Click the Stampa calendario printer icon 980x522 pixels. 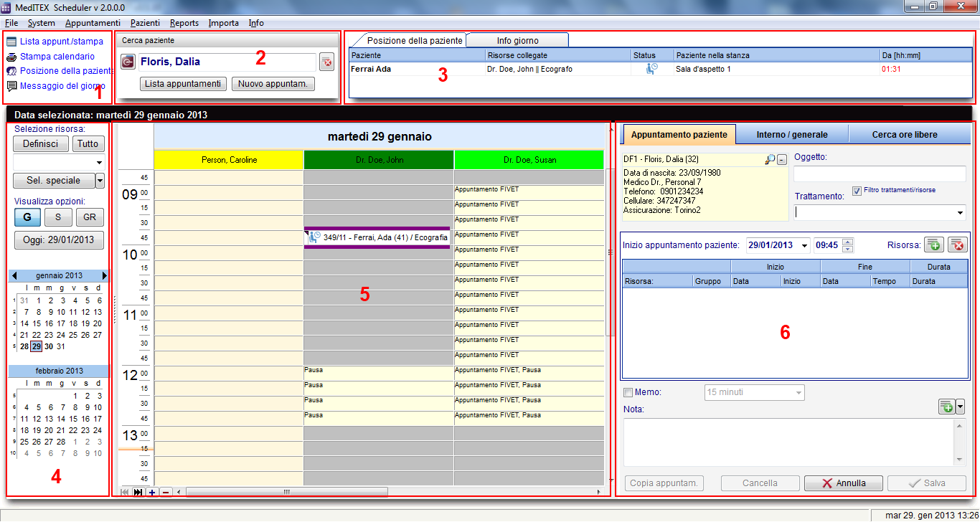(11, 57)
